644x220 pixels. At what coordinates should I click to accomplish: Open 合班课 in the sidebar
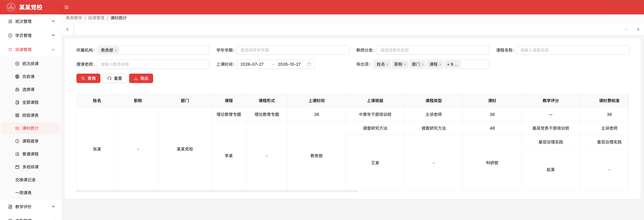tap(30, 77)
